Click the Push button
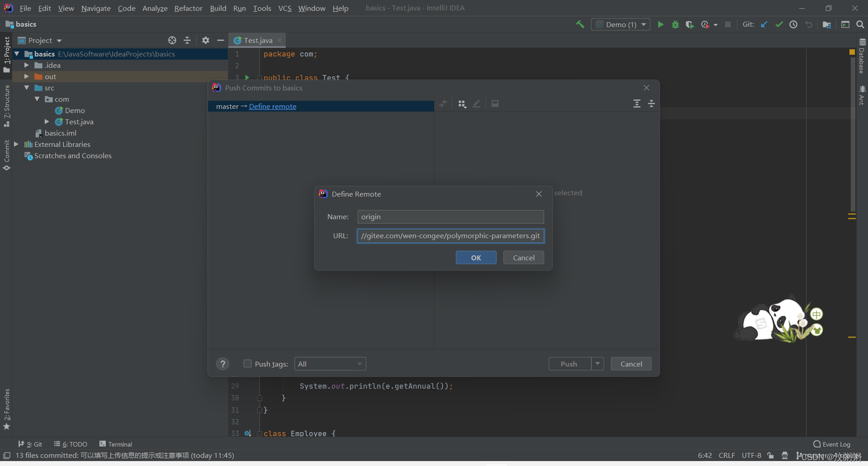Screen dimensions: 868x466 [569, 364]
